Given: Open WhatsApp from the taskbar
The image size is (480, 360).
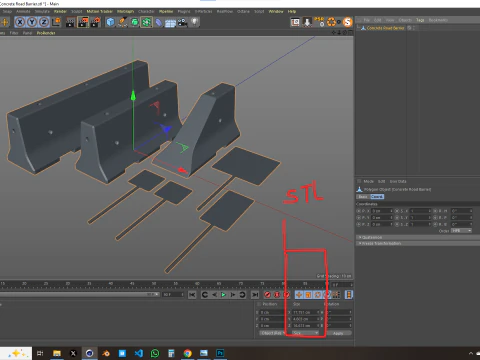Looking at the screenshot, I should [x=155, y=353].
